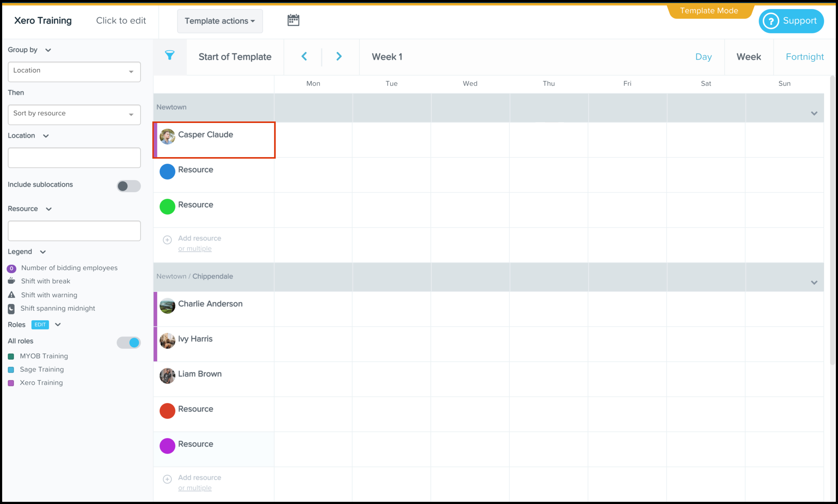Enable the Include sublocations toggle
The image size is (838, 504).
pos(128,186)
